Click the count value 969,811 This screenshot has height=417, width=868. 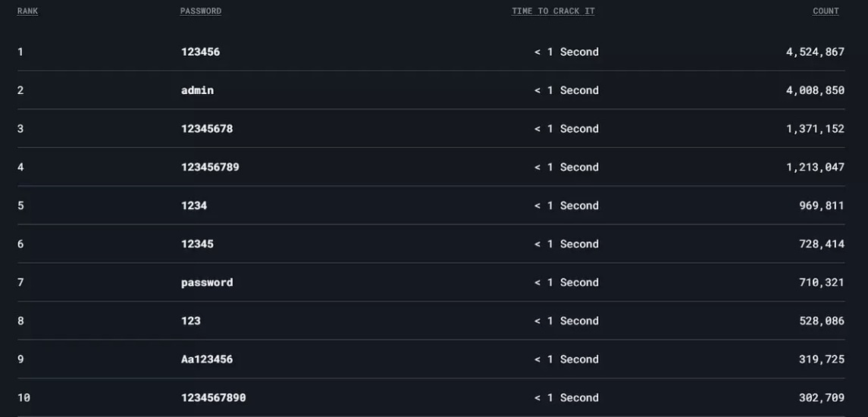tap(822, 205)
